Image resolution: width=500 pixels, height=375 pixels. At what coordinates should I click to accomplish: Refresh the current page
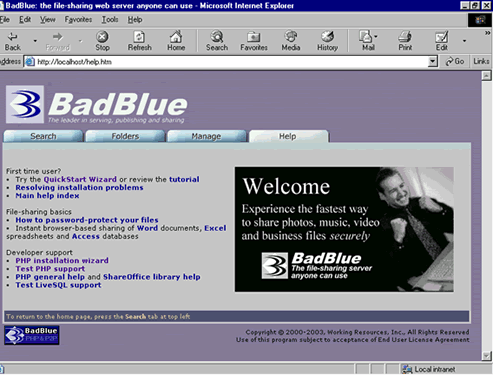pos(139,41)
